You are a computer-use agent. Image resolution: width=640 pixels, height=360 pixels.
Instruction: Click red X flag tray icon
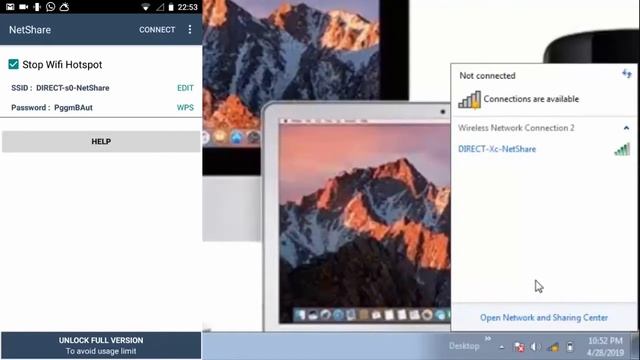(x=519, y=347)
